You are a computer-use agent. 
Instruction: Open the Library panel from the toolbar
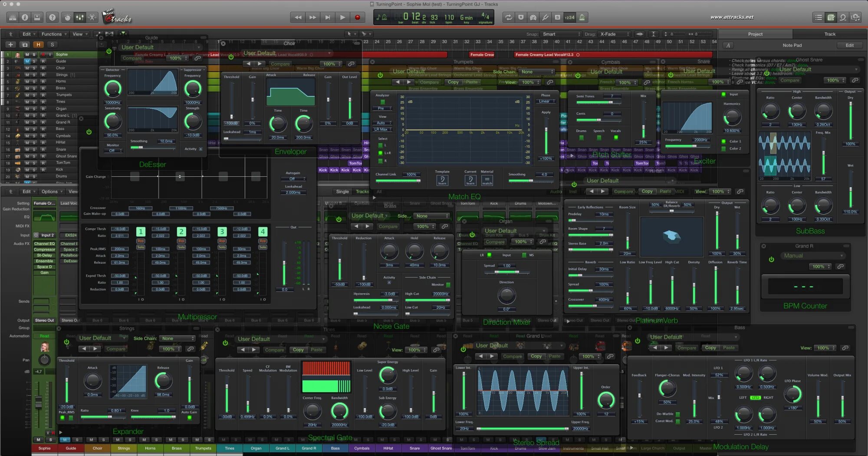pos(13,17)
